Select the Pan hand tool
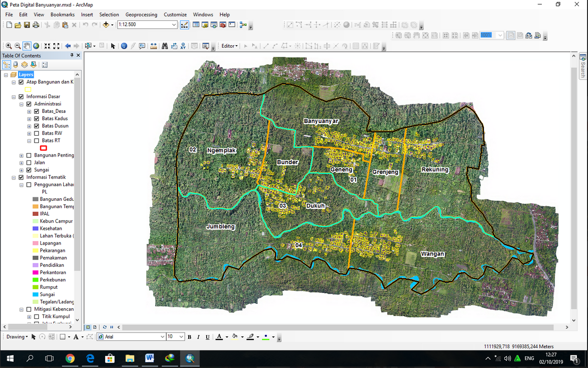 coord(27,46)
